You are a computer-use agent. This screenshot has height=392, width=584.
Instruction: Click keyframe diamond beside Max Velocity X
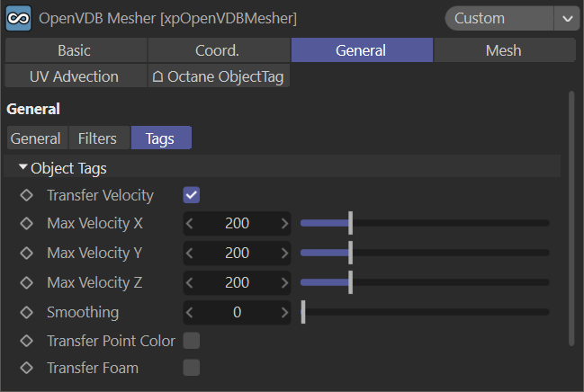pos(26,223)
